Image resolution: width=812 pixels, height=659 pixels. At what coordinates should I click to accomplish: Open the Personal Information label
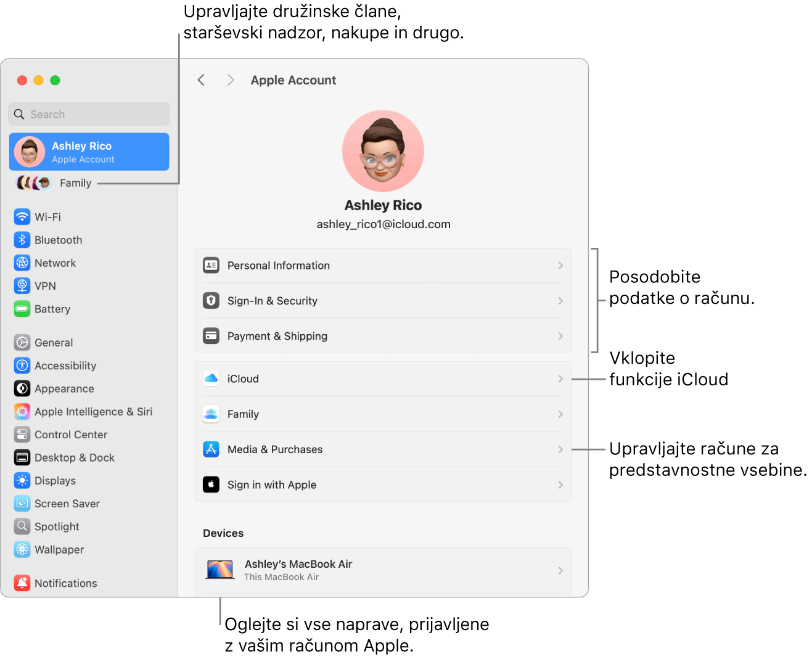click(x=279, y=266)
